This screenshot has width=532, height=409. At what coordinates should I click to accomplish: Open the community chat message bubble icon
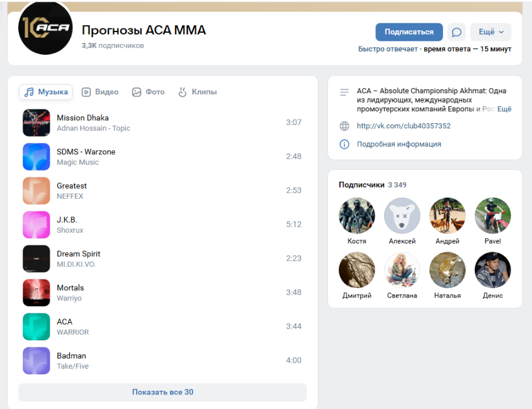tap(456, 32)
